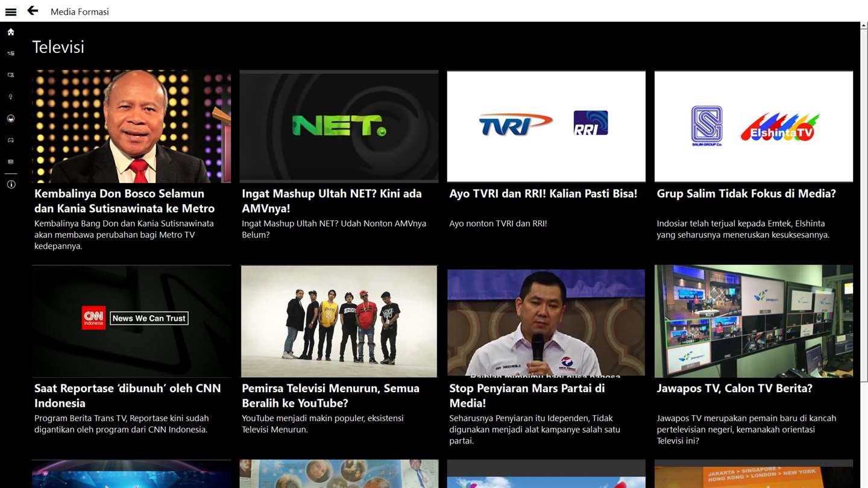Open the Home icon in sidebar

(11, 32)
